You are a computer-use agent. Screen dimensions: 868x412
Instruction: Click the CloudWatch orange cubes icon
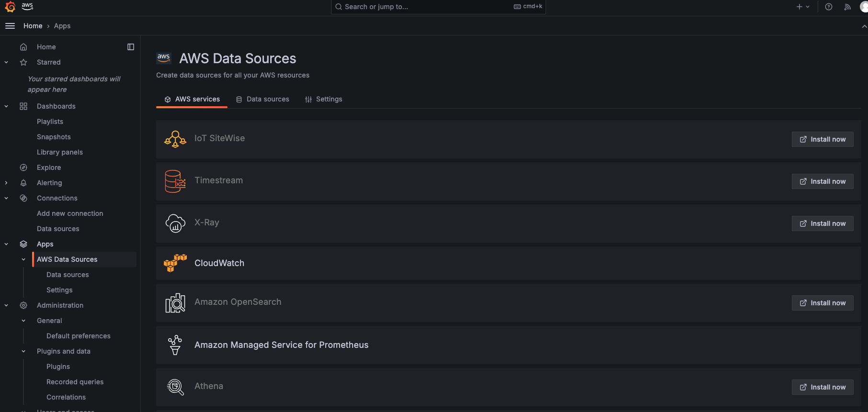(x=175, y=263)
